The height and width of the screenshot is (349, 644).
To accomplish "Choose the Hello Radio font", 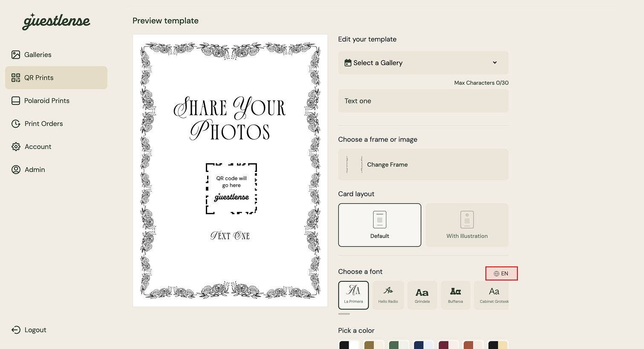I will (x=388, y=295).
